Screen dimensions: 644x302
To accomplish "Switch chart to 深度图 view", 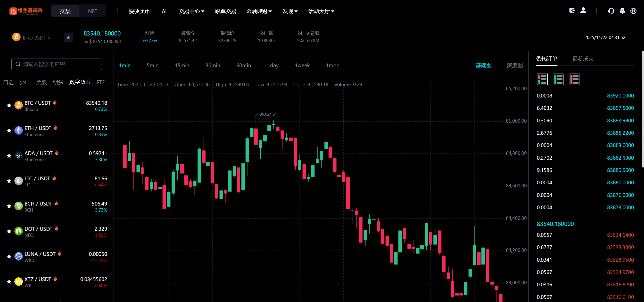I will [x=514, y=65].
